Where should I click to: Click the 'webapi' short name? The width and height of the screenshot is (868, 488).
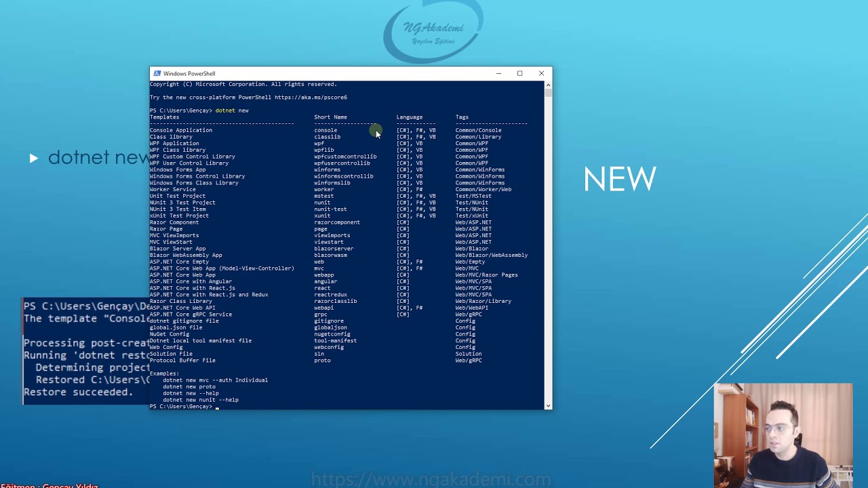coord(323,308)
